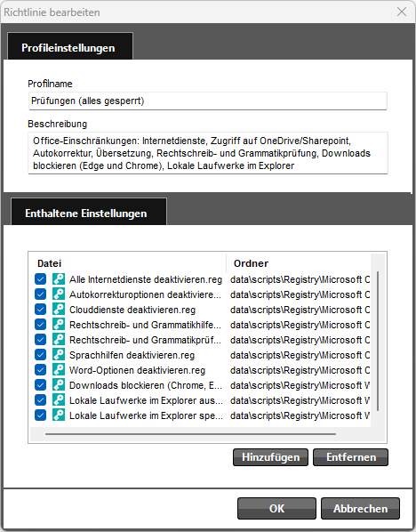Click icon for Lokale Laufwerke im Explorer aus...
416x532 pixels.
pos(59,400)
